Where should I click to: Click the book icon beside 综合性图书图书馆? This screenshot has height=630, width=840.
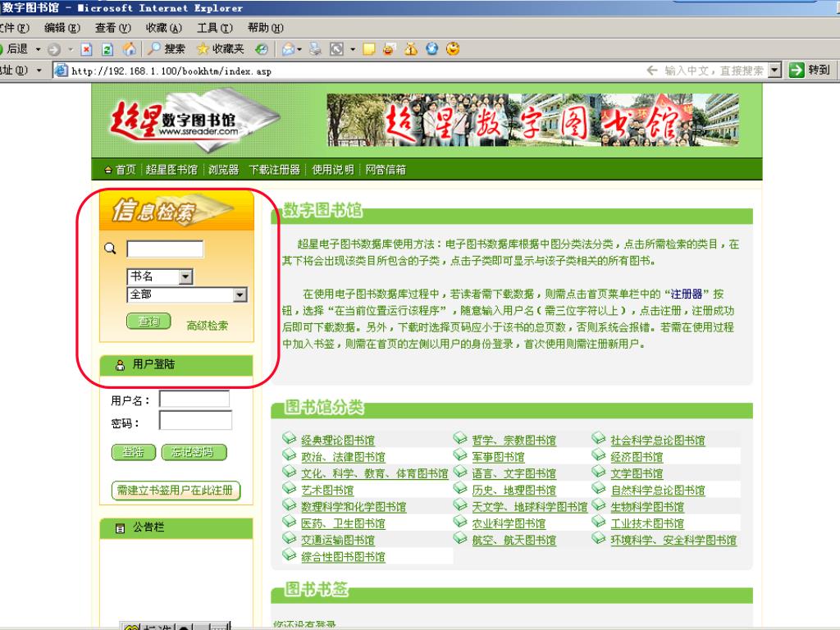pyautogui.click(x=290, y=555)
